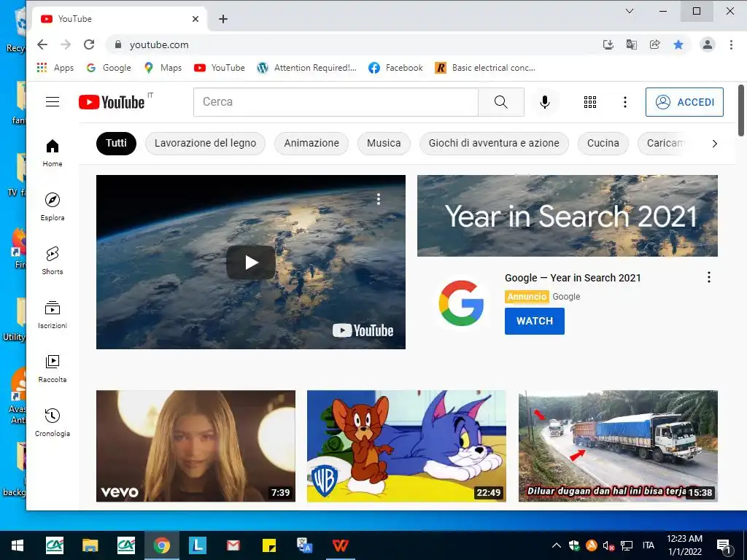Click the search magnifier button

tap(500, 102)
